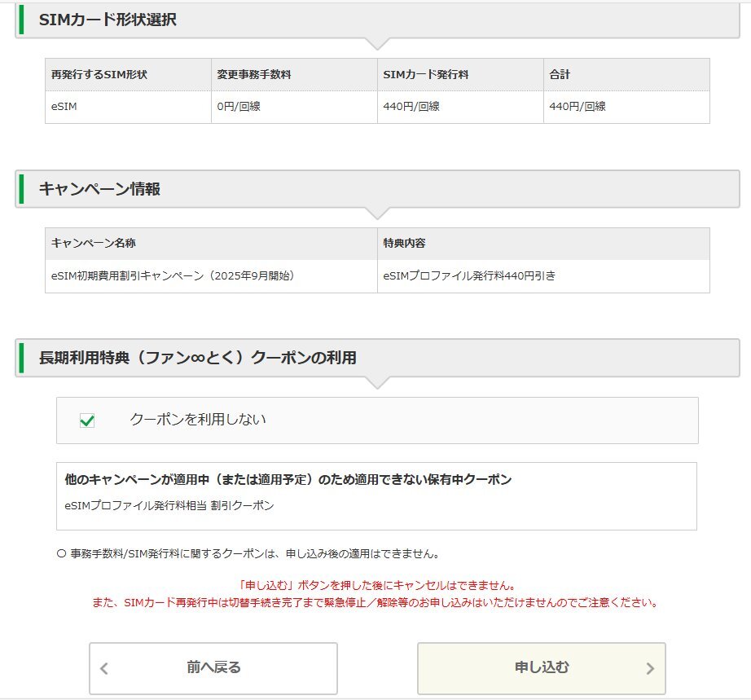Viewport: 751px width, 700px height.
Task: Go back with the 前へ戻る label
Action: click(213, 667)
